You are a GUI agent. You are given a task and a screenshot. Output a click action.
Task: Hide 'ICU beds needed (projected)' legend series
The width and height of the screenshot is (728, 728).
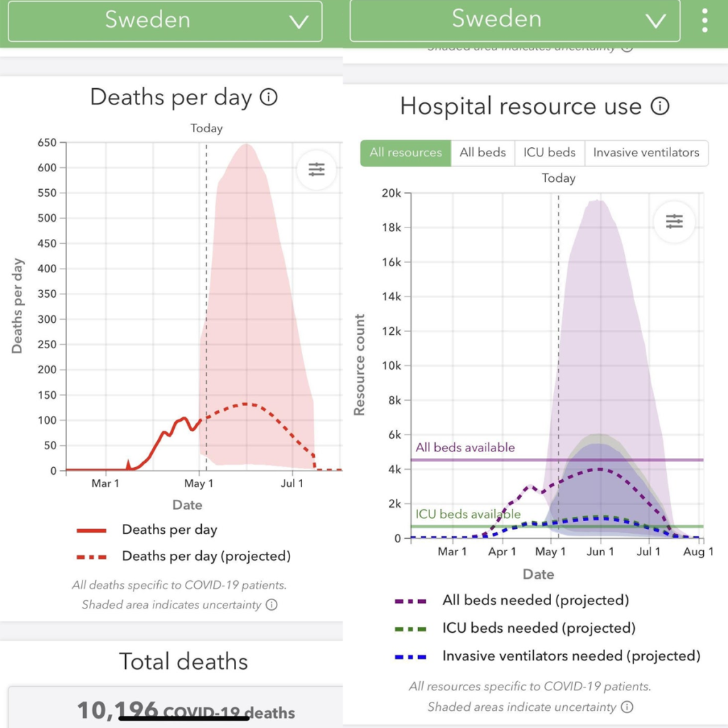tap(538, 628)
